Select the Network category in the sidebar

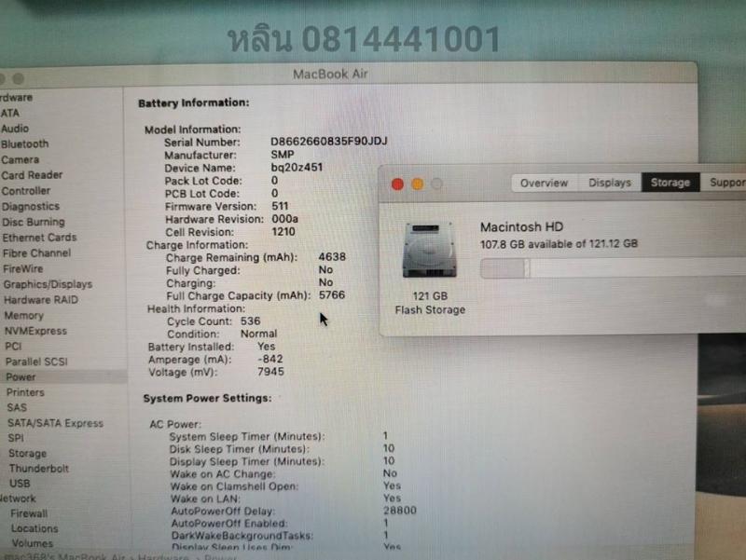pyautogui.click(x=18, y=499)
